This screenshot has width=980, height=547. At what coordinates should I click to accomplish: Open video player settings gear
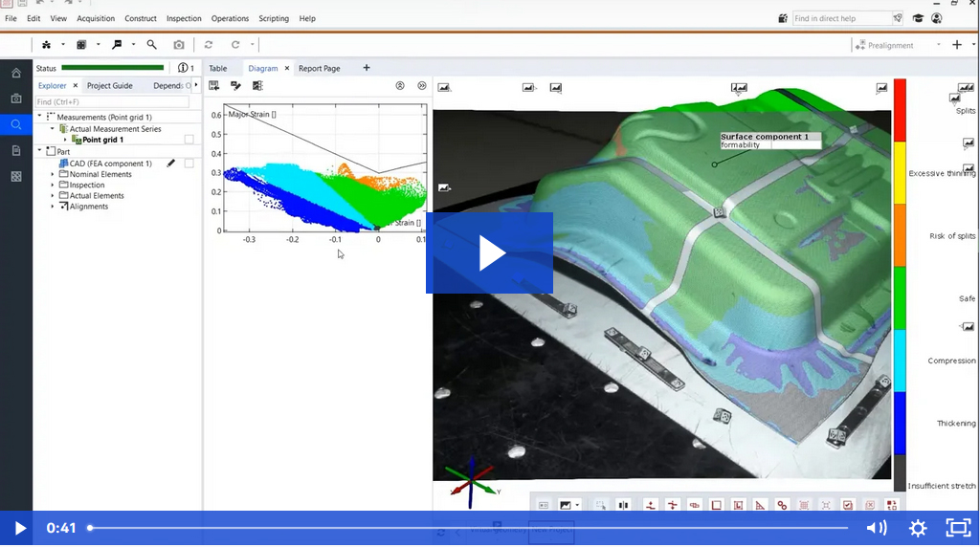click(x=918, y=528)
